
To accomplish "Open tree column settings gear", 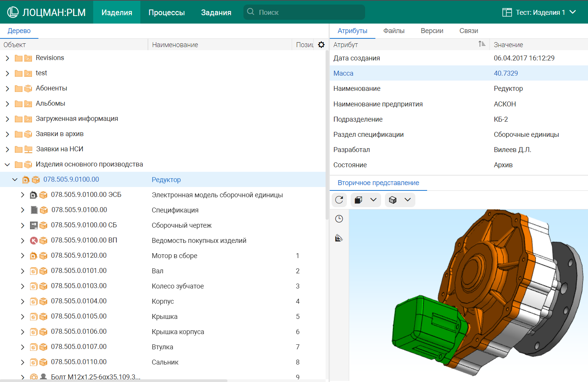I will pyautogui.click(x=321, y=45).
